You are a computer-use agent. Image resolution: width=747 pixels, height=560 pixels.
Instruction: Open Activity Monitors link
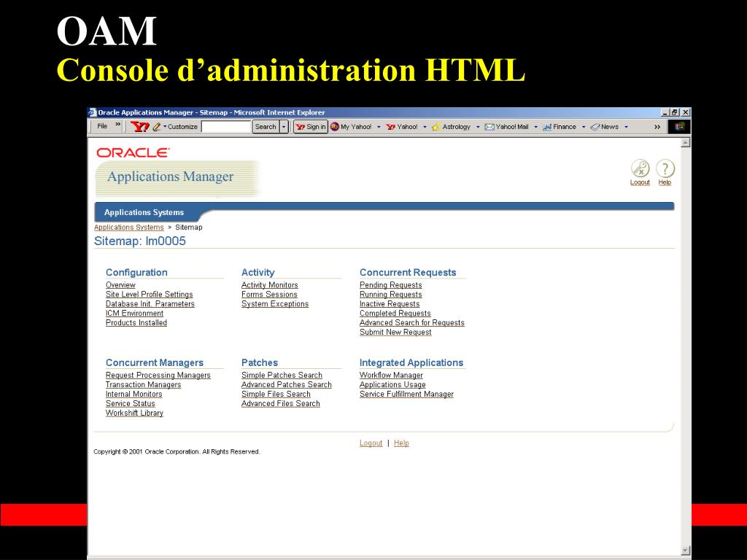(270, 285)
